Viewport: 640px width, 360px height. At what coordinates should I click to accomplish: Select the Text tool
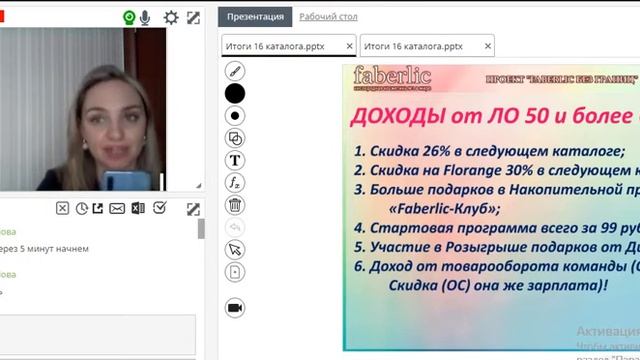(235, 160)
